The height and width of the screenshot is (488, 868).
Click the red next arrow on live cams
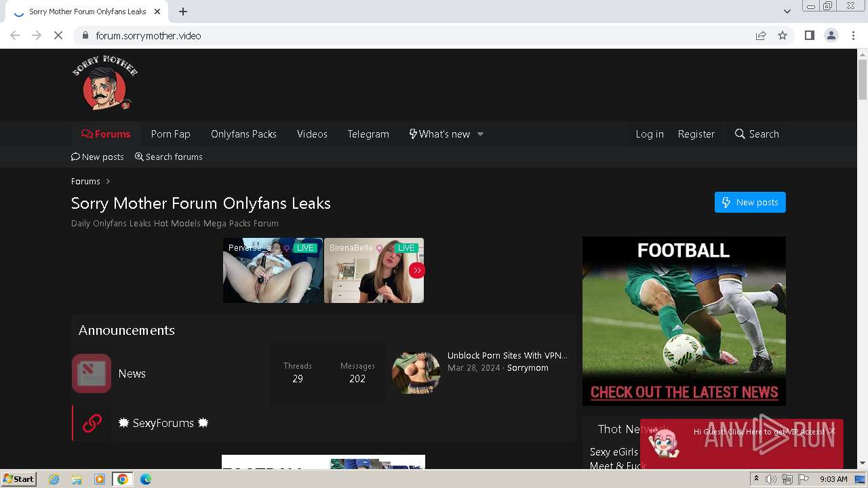(416, 270)
